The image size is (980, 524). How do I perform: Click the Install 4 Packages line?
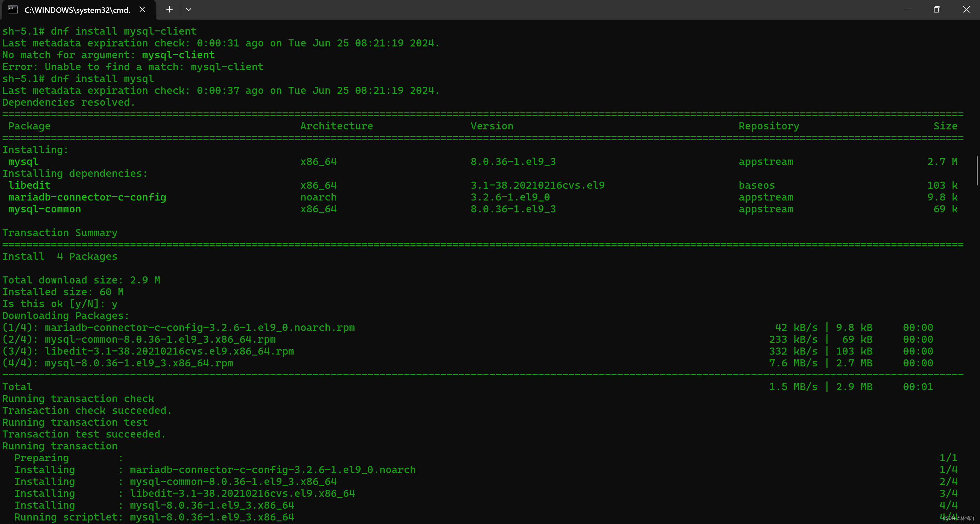pos(60,256)
